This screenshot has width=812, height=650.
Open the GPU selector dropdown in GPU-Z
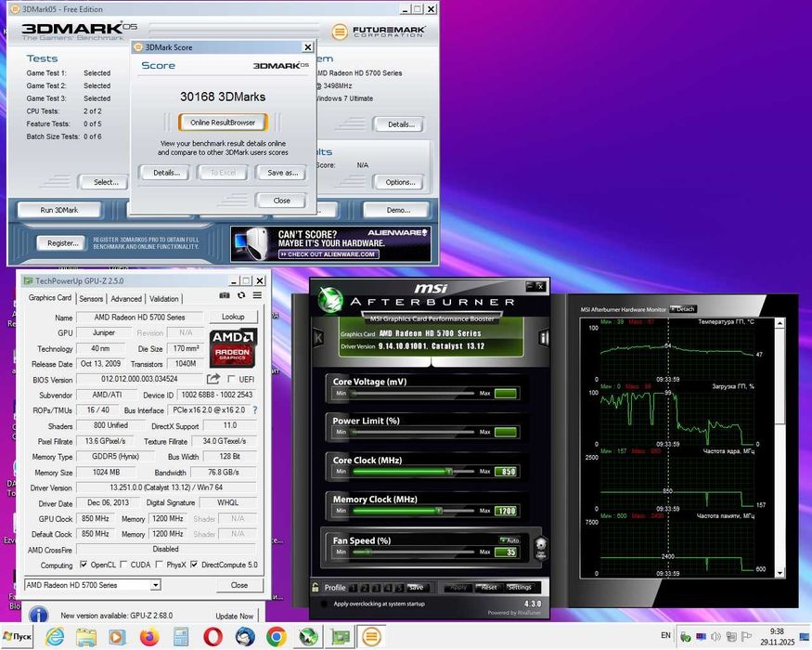pyautogui.click(x=155, y=585)
